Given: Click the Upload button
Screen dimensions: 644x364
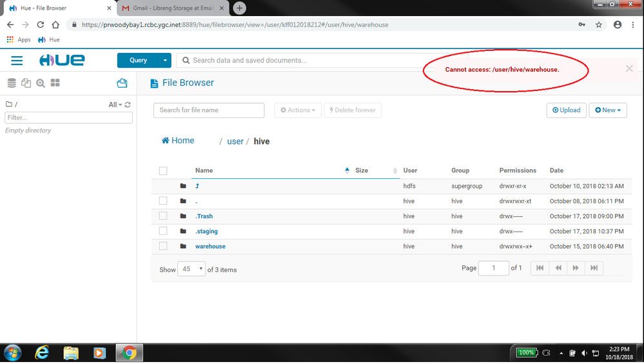Looking at the screenshot, I should (567, 110).
